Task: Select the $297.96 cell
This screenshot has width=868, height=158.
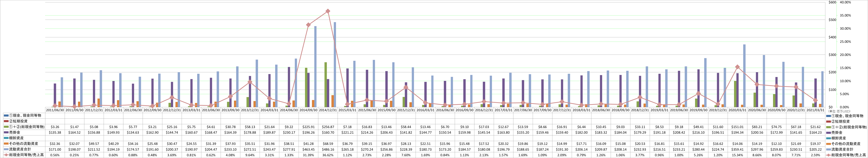Action: tap(757, 149)
